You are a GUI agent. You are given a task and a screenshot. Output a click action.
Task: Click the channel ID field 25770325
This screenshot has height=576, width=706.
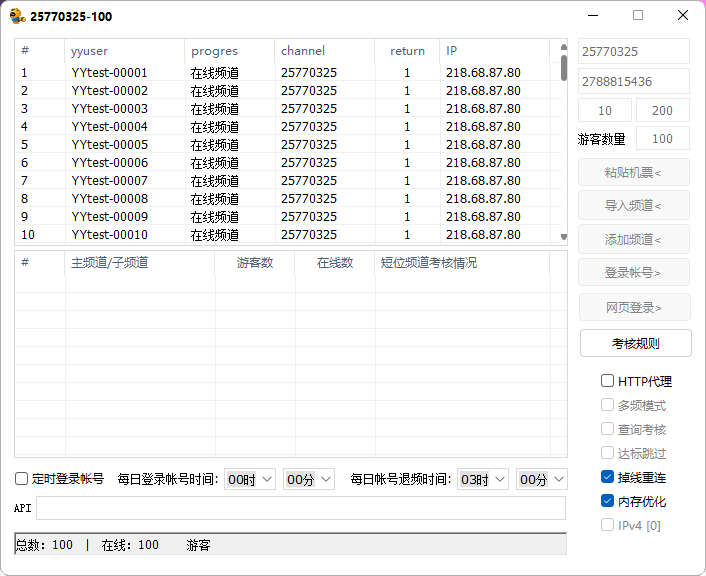tap(633, 51)
